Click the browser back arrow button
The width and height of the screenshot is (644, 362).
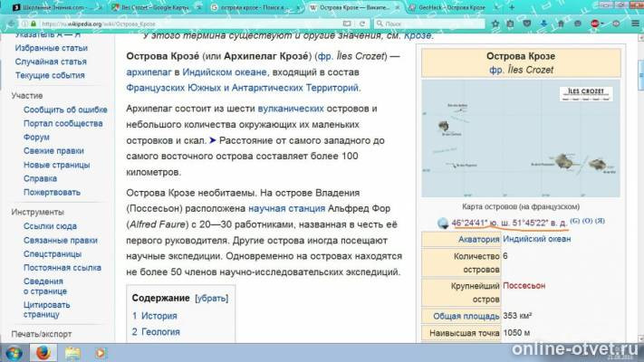pos(11,24)
